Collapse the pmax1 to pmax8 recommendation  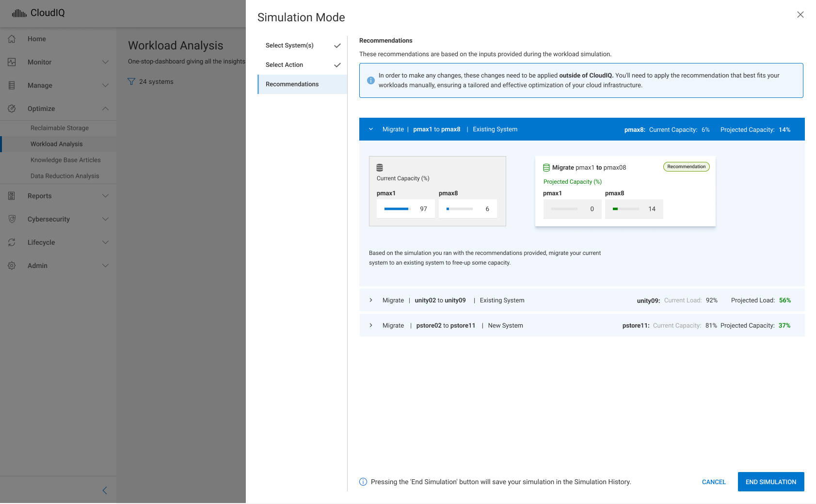[371, 129]
